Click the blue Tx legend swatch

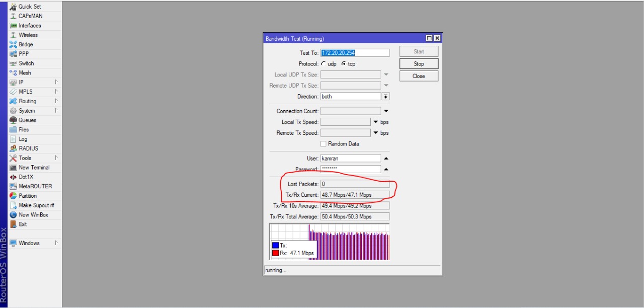pyautogui.click(x=275, y=246)
